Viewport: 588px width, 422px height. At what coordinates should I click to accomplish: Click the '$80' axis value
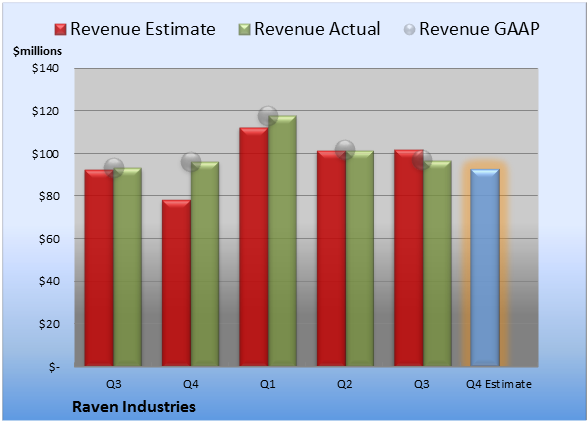pyautogui.click(x=49, y=196)
